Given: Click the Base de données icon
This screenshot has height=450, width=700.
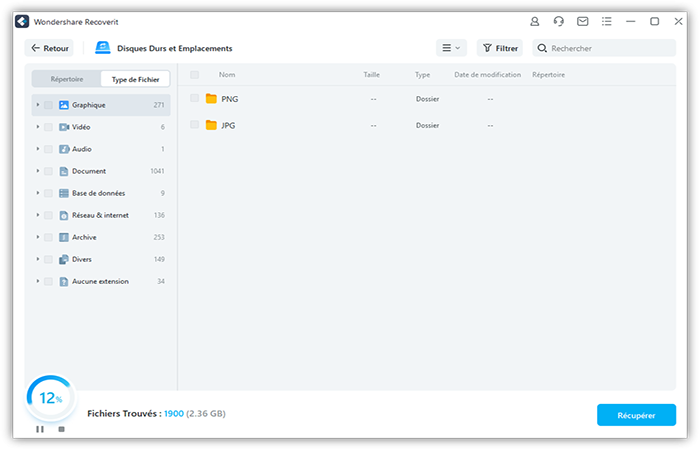Looking at the screenshot, I should (64, 193).
